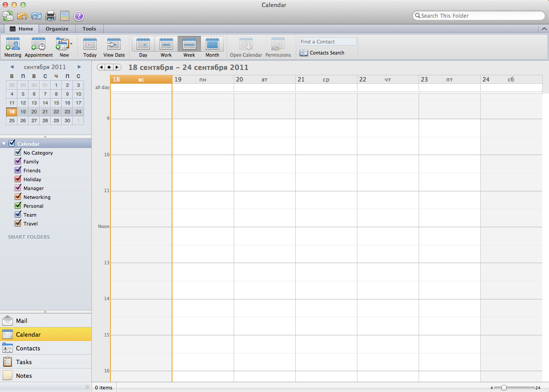Collapse the Calendar category tree
This screenshot has height=392, width=549.
[4, 144]
